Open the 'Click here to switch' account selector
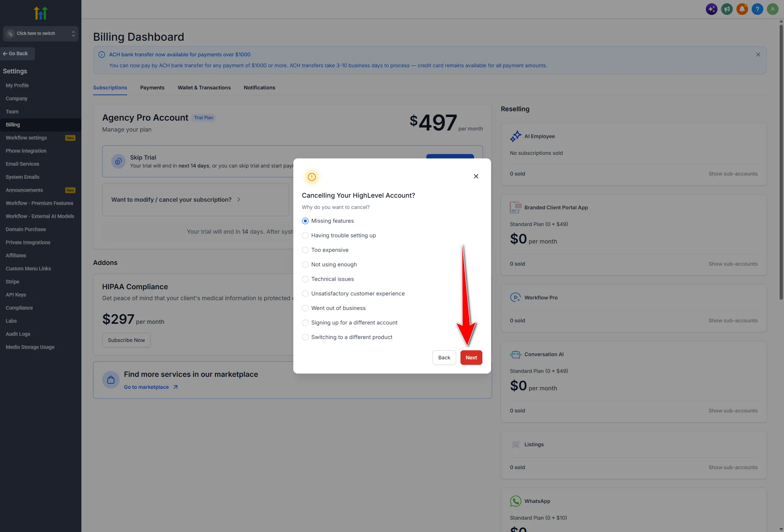This screenshot has width=784, height=532. [41, 33]
